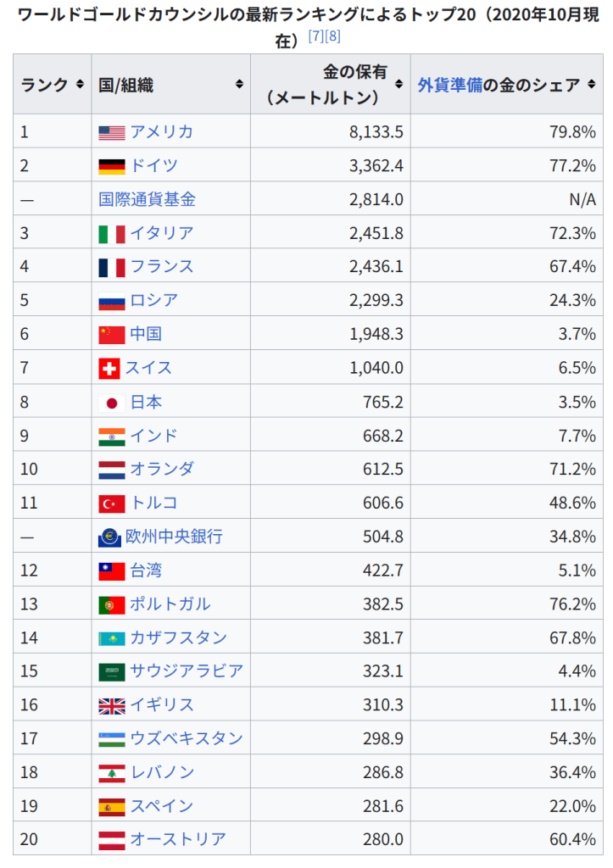Open the カザフスタン country link
The image size is (613, 868).
pyautogui.click(x=178, y=637)
